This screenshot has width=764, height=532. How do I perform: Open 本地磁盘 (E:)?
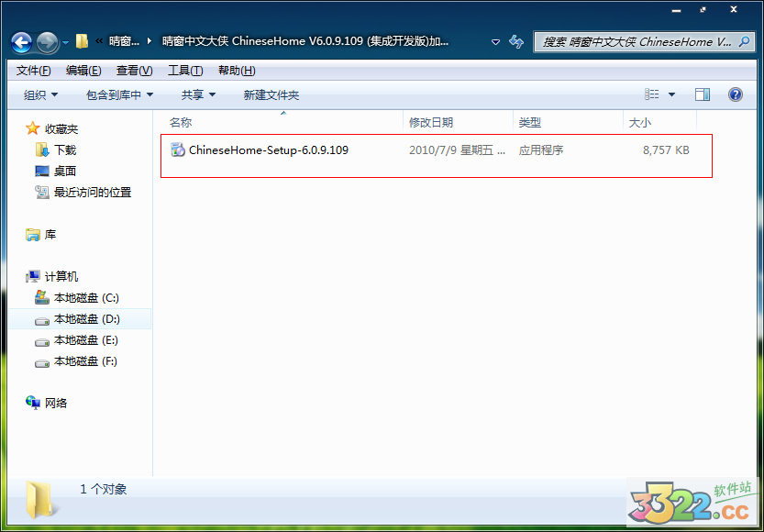pos(86,340)
